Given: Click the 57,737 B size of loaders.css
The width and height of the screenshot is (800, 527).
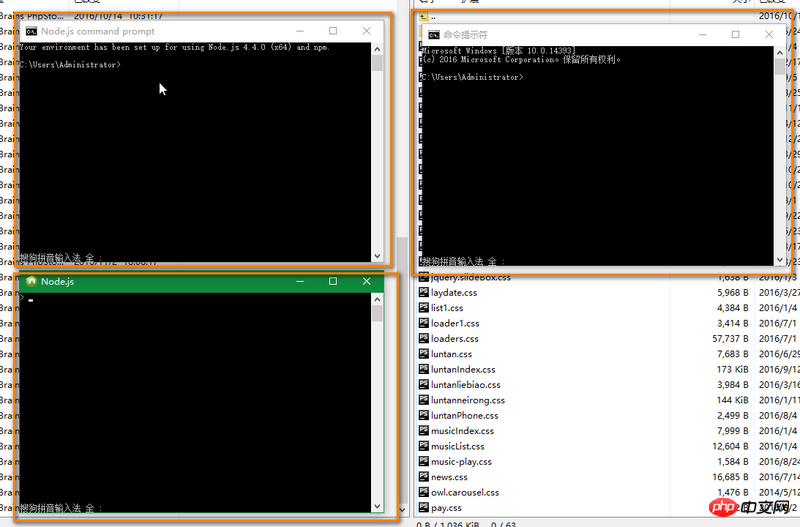Looking at the screenshot, I should coord(730,339).
